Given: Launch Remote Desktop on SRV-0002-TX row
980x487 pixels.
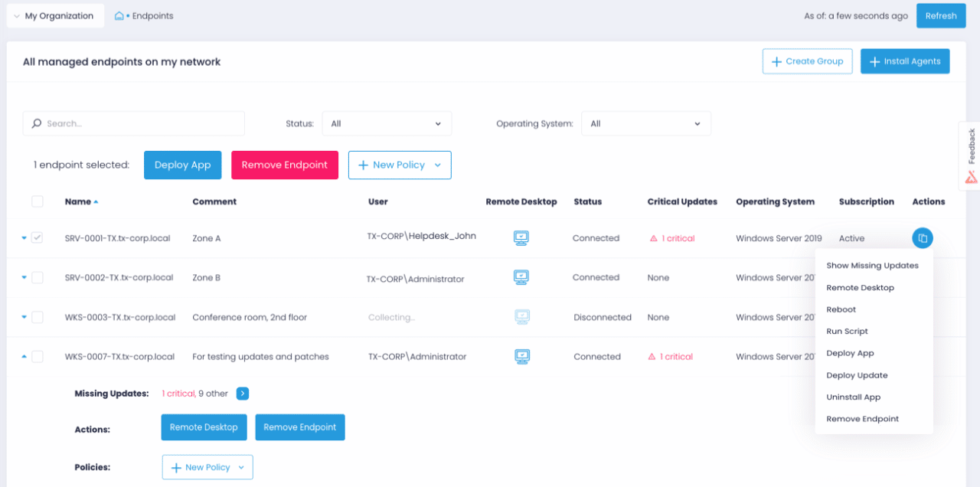Looking at the screenshot, I should [521, 277].
